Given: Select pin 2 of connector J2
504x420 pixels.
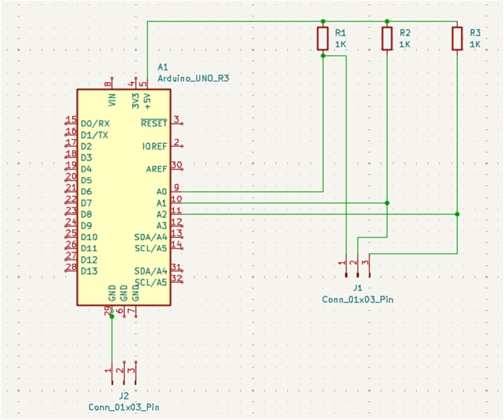Looking at the screenshot, I should (x=123, y=373).
